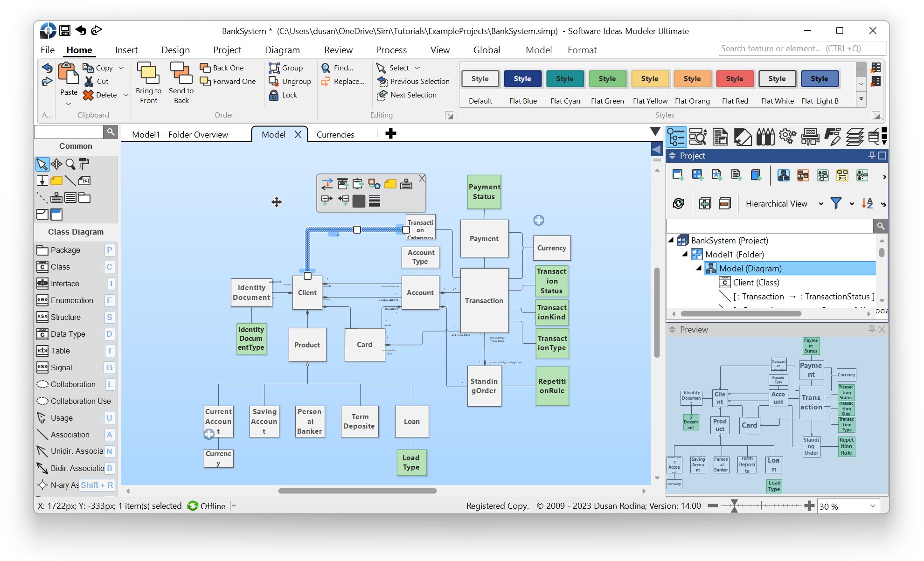Pin the Project panel
The height and width of the screenshot is (561, 924).
(871, 155)
